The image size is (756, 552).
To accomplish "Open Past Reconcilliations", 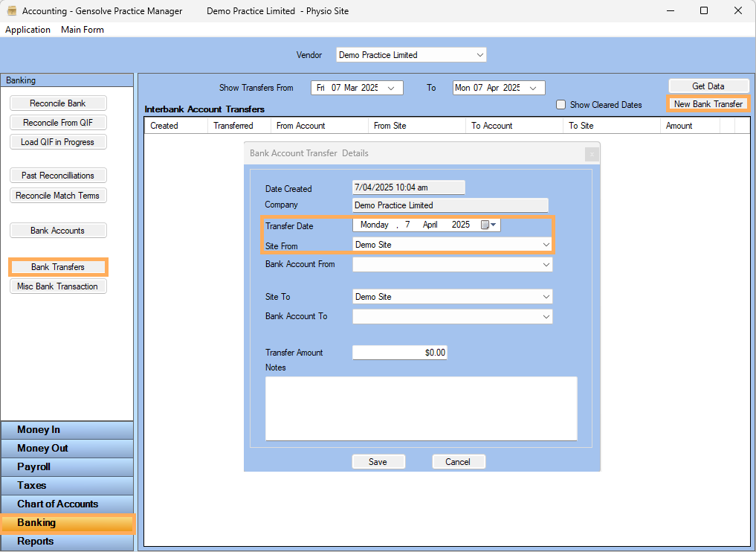I will click(58, 176).
